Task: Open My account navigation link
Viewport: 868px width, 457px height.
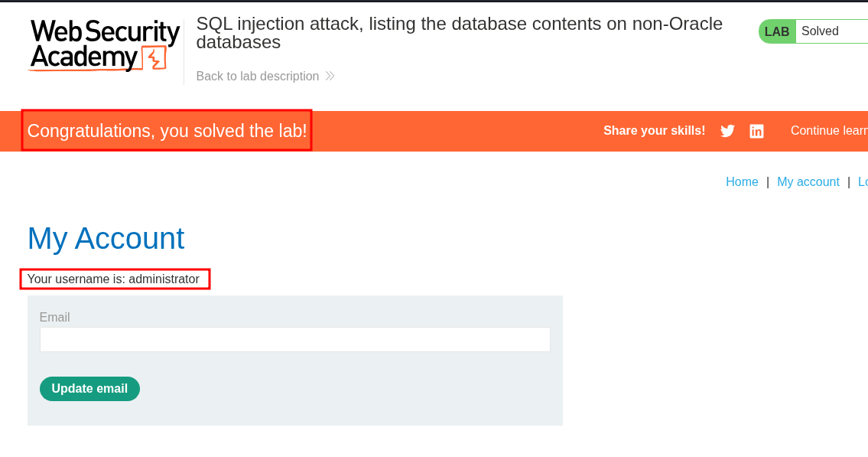Action: click(x=808, y=181)
